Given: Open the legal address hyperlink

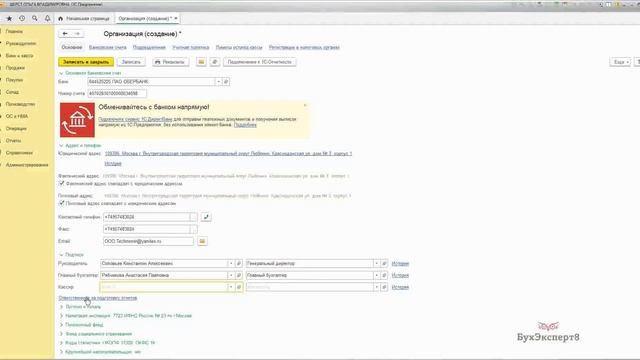Looking at the screenshot, I should pos(228,154).
